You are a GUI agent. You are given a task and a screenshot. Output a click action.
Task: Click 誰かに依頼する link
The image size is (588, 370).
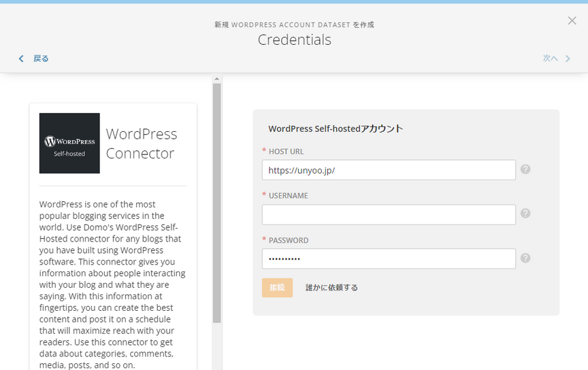coord(331,288)
